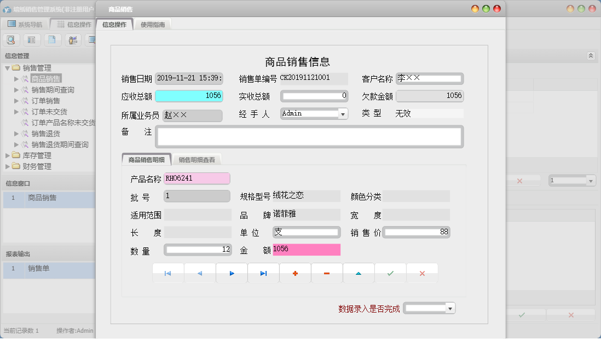Click the operator management toolbar icon
601x364 pixels.
point(73,39)
